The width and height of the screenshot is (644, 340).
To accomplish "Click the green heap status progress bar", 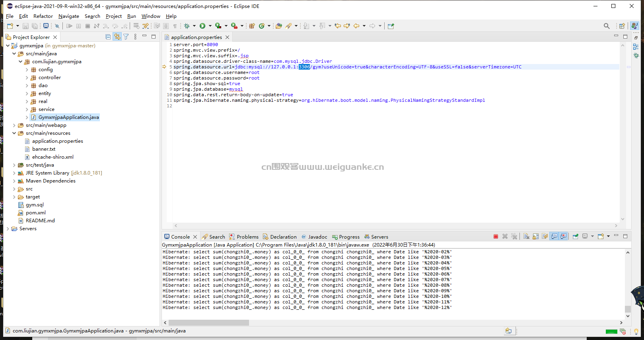I will click(611, 331).
